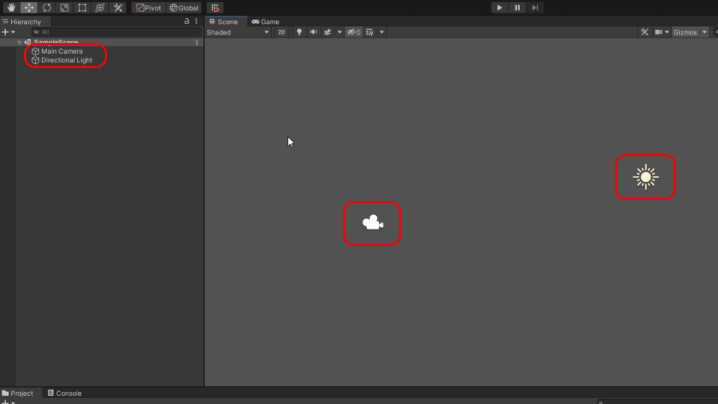Select the Rect tool

click(82, 8)
